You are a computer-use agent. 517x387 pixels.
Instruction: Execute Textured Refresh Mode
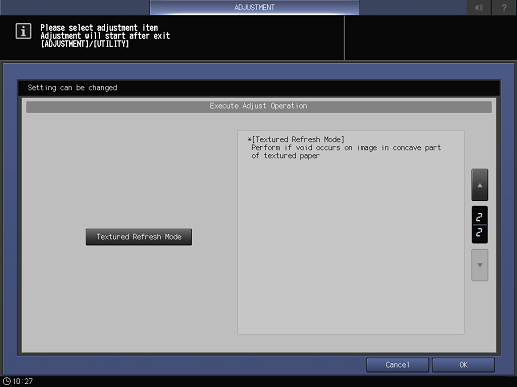(139, 237)
